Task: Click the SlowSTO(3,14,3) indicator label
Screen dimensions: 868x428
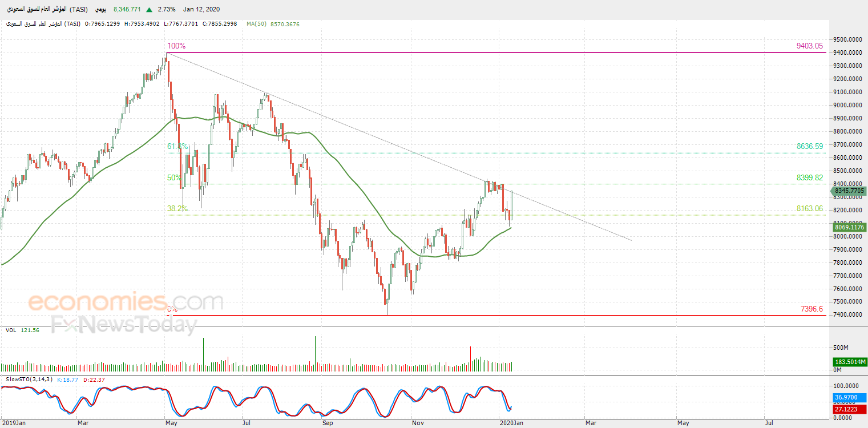Action: tap(29, 379)
